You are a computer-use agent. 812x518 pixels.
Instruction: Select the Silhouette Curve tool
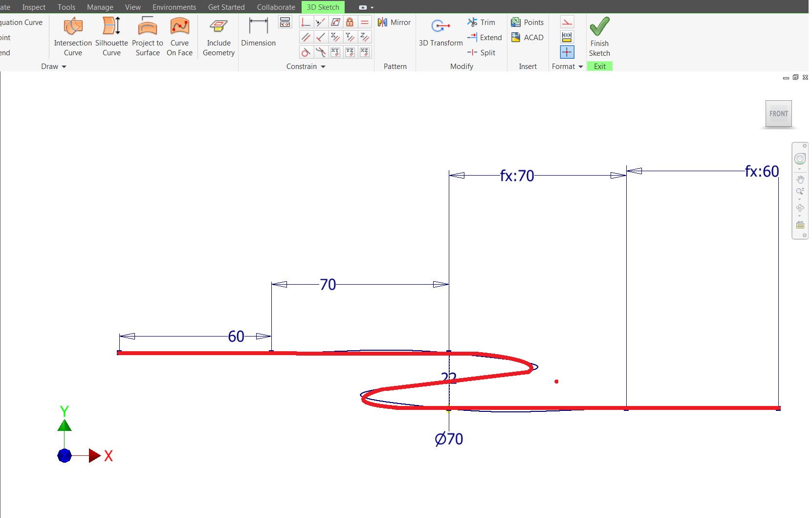(x=111, y=36)
